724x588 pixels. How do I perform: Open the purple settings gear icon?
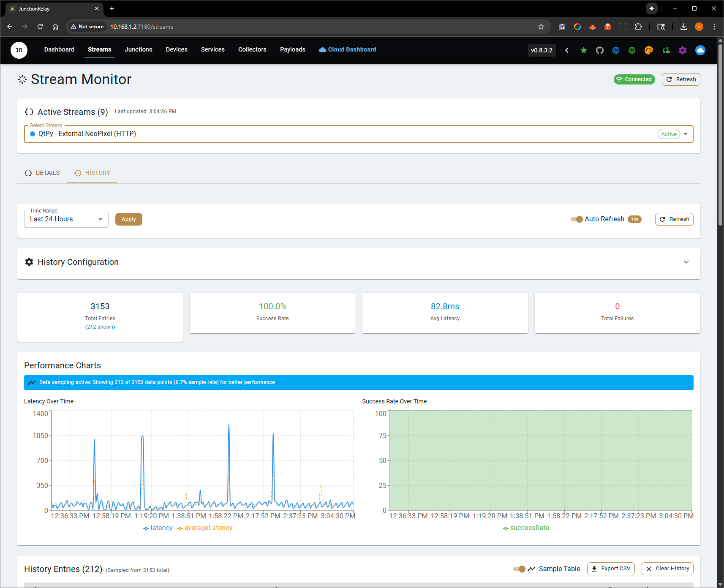[x=683, y=50]
